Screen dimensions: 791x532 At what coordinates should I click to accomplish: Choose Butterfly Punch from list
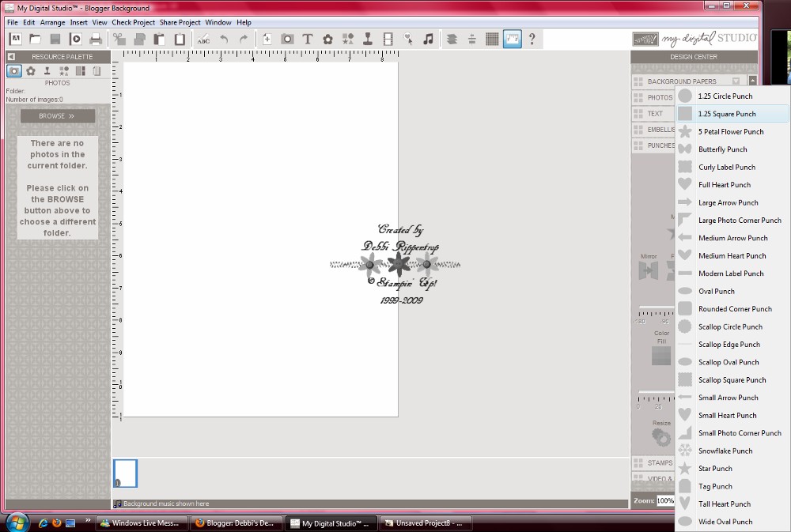tap(732, 149)
